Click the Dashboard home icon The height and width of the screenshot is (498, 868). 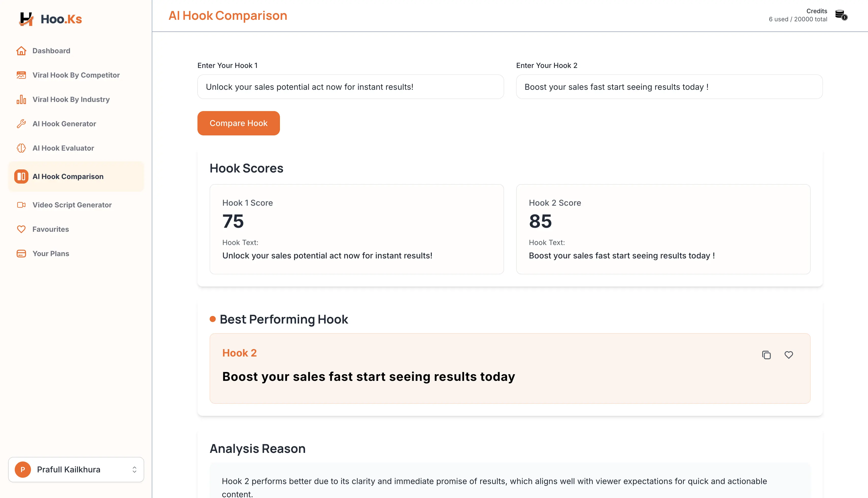coord(21,51)
